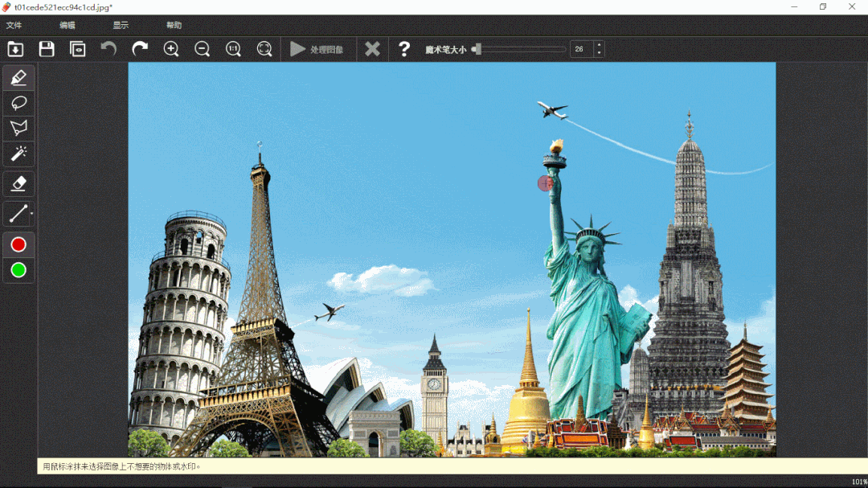Decrease brush size with the down stepper arrow
The width and height of the screenshot is (868, 488).
[599, 53]
